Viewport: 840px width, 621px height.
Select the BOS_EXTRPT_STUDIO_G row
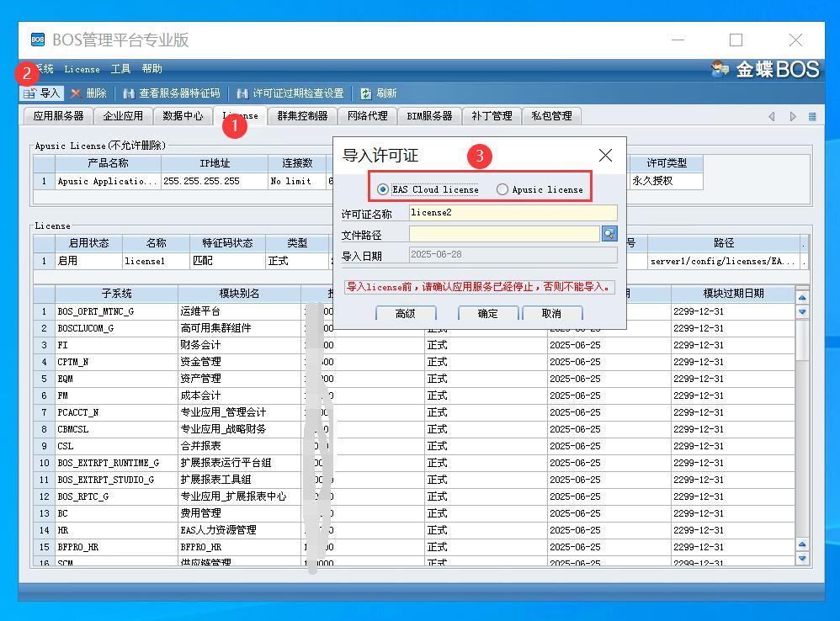[116, 480]
